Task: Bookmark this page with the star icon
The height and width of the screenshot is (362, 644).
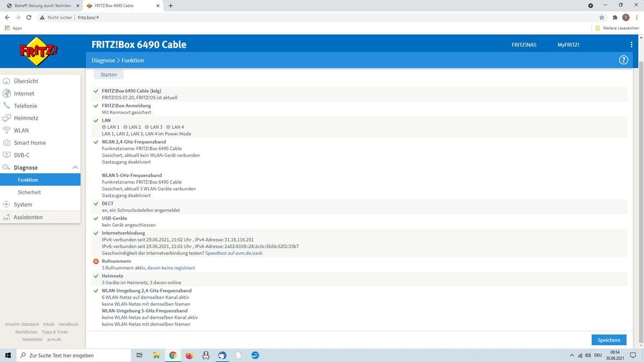Action: tap(601, 17)
